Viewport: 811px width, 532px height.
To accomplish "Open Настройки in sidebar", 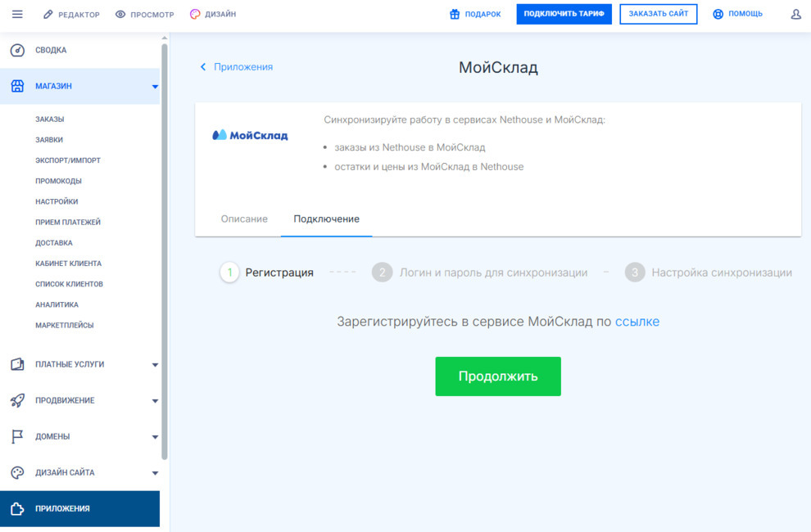I will 57,201.
